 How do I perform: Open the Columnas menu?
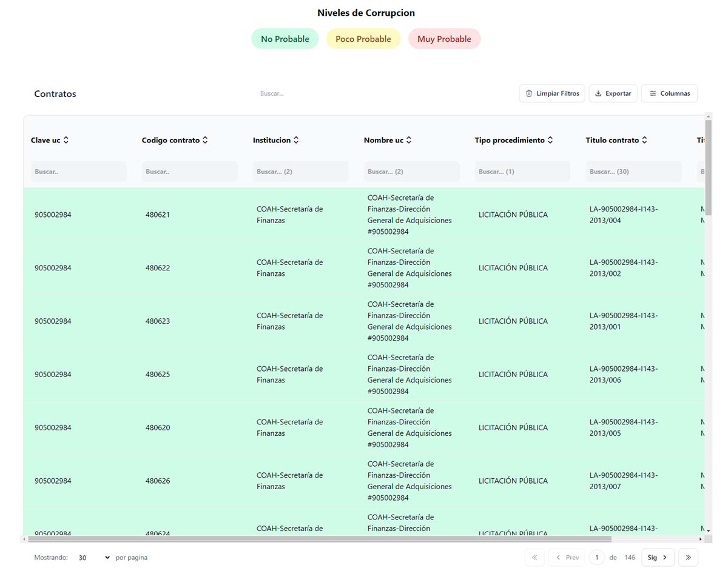[669, 93]
